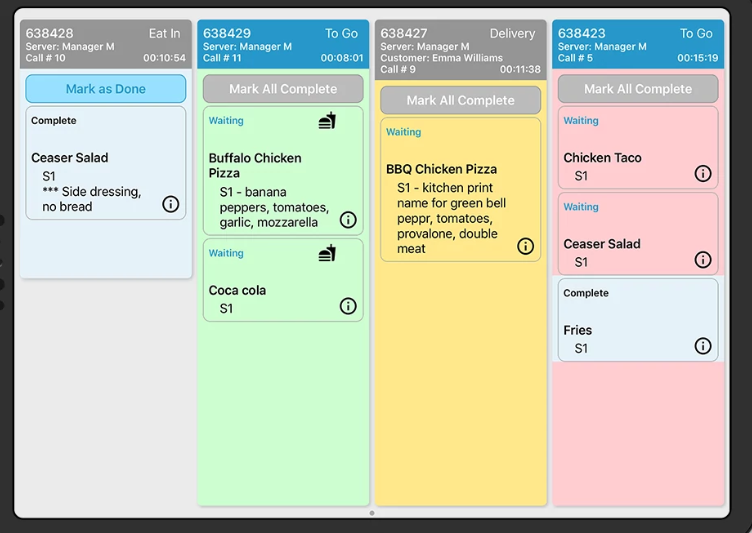Toggle Complete status on Fries item
The image size is (752, 533).
point(586,293)
